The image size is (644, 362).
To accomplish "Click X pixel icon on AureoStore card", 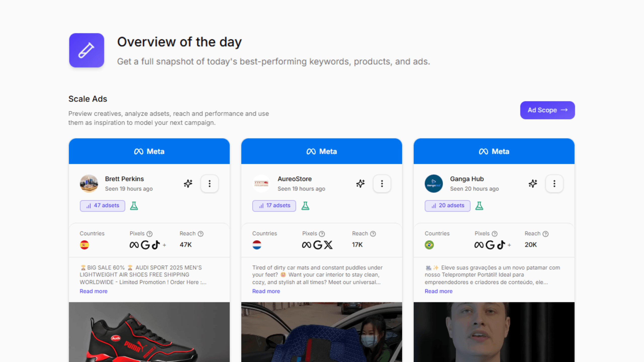I will click(328, 245).
